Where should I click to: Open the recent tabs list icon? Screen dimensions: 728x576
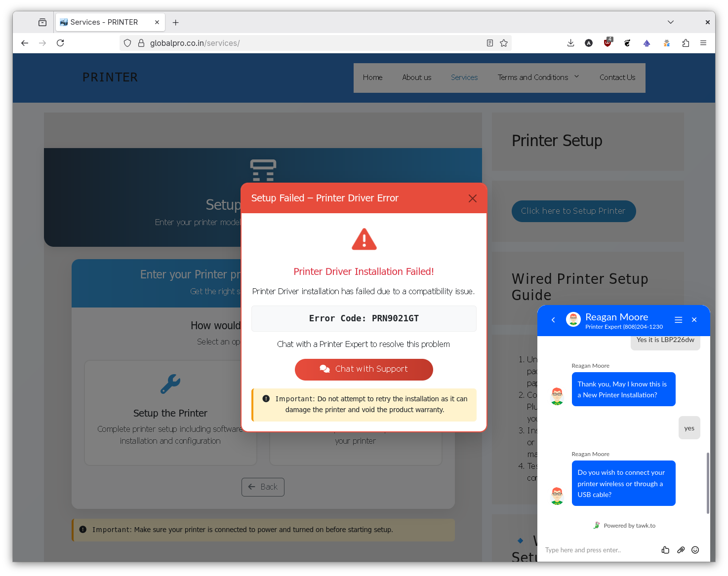42,22
